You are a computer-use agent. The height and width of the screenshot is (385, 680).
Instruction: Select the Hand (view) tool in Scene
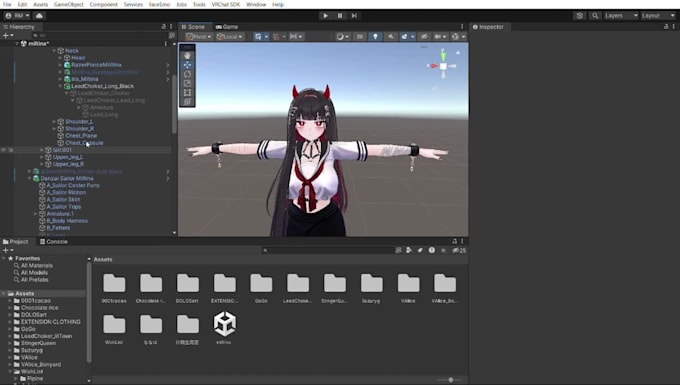click(187, 56)
